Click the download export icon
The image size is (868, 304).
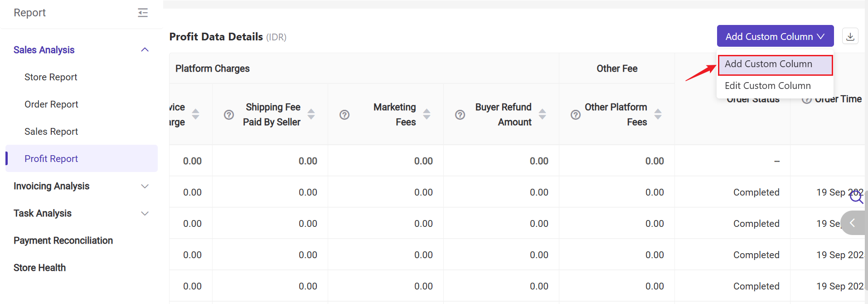(850, 36)
